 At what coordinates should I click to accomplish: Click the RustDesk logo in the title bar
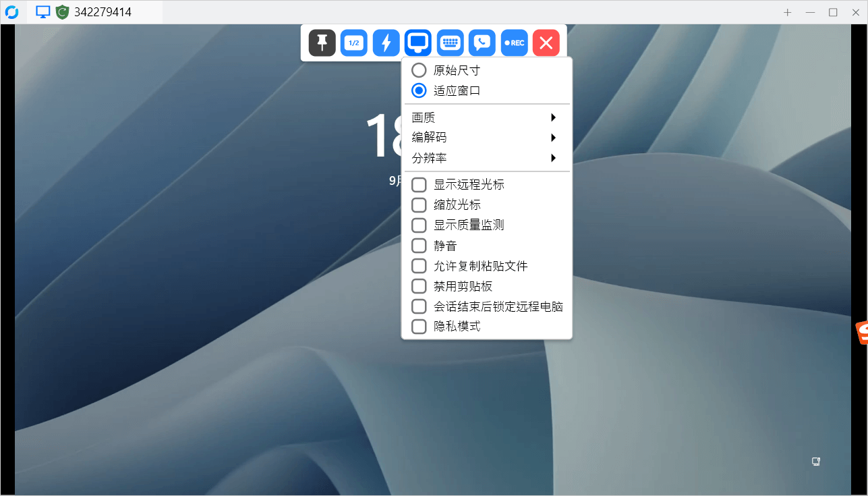tap(10, 11)
